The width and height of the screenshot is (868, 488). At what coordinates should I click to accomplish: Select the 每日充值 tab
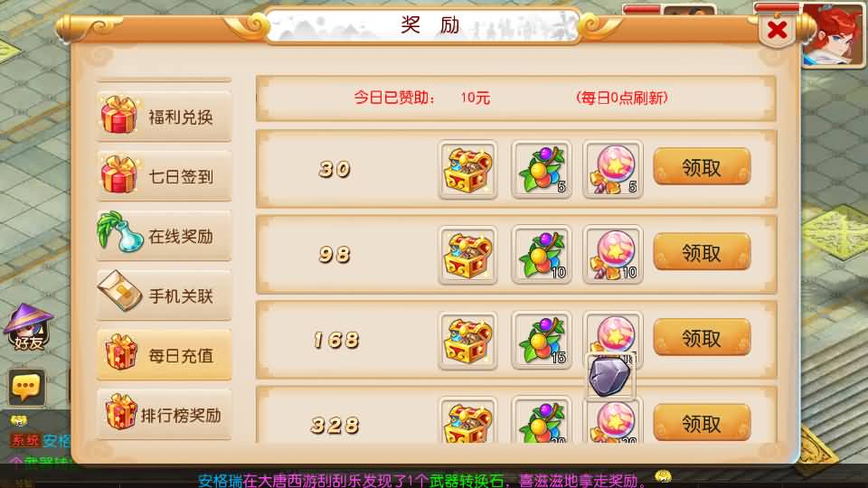(x=164, y=355)
